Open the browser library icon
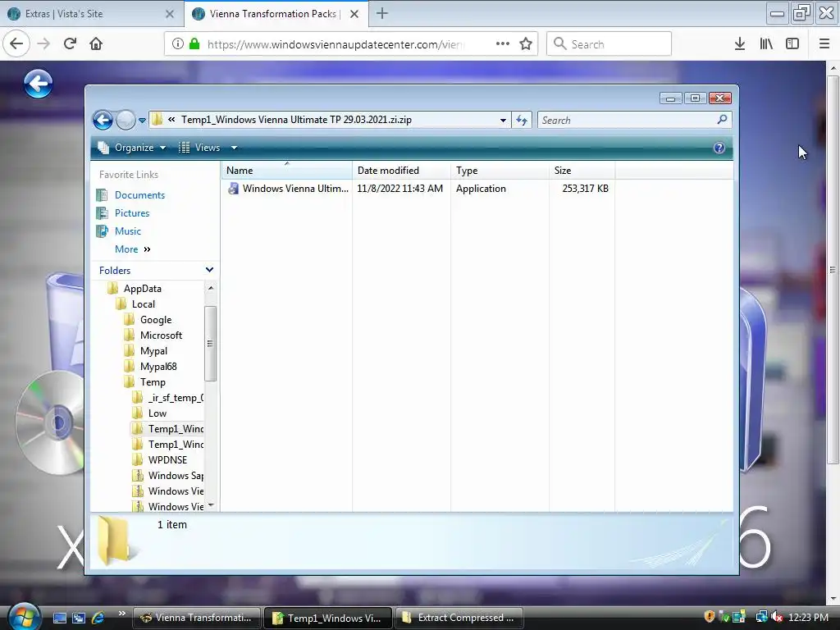840x630 pixels. coord(766,43)
